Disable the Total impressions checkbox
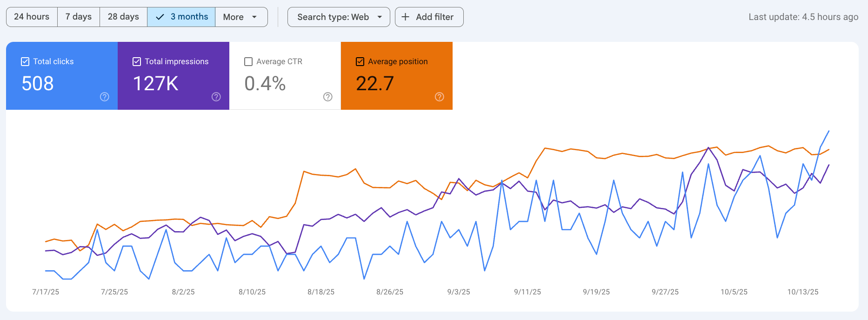The image size is (868, 320). [x=137, y=61]
